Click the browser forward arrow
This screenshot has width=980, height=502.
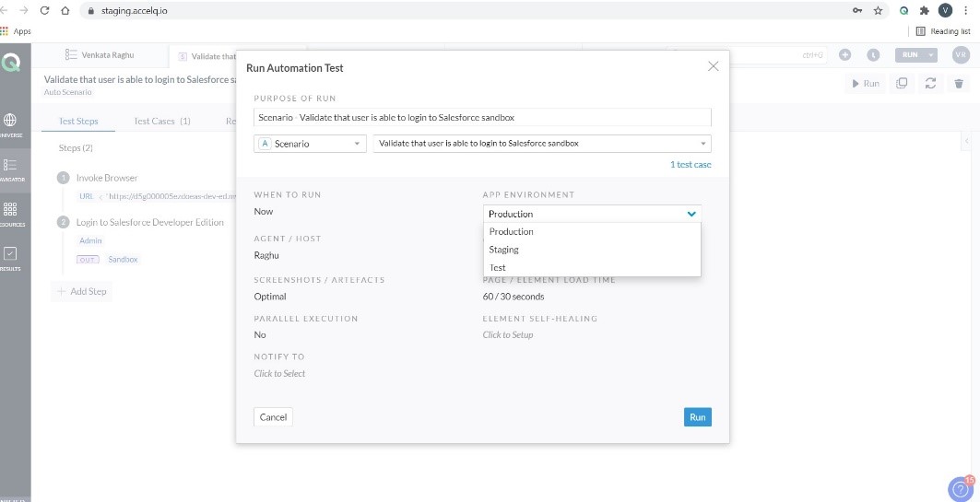point(24,11)
